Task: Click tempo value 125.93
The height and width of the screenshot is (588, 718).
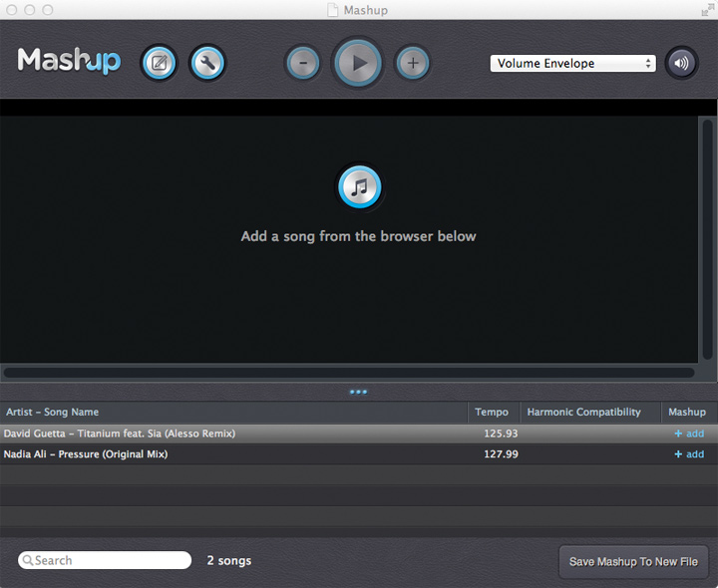Action: click(501, 434)
